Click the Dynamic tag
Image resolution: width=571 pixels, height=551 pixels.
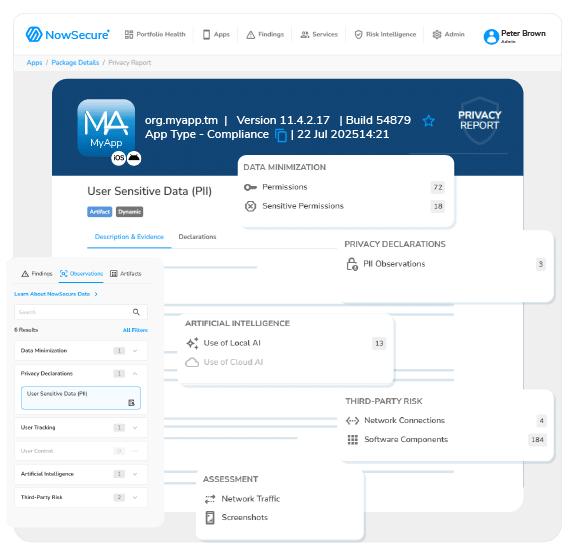pos(129,212)
